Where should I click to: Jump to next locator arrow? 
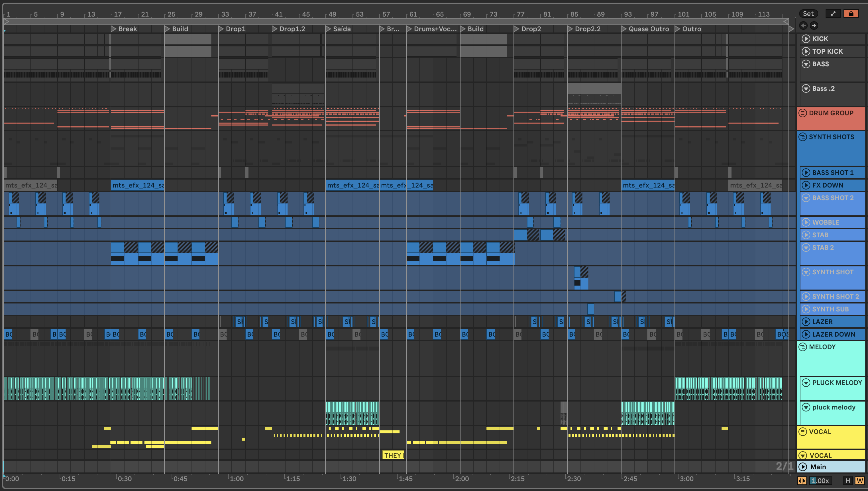(814, 25)
